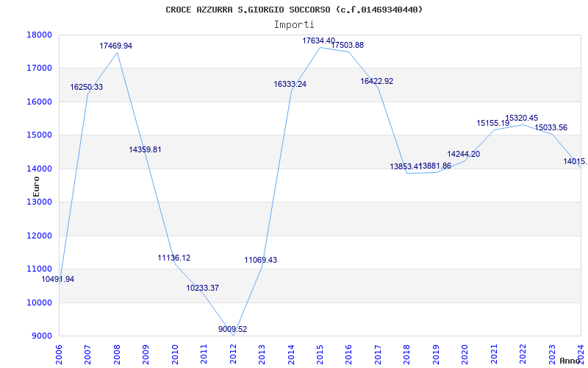Select the 16333.24 data label
The height and width of the screenshot is (368, 588).
290,84
